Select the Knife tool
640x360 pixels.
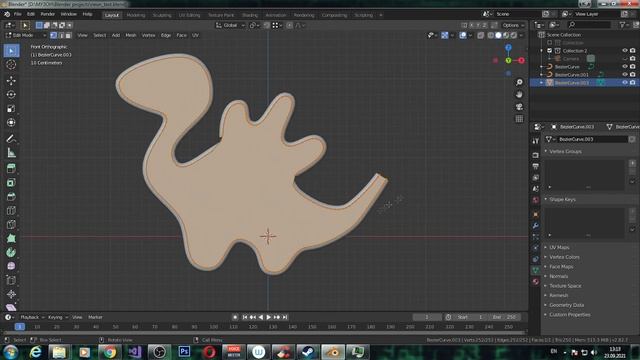click(x=11, y=224)
